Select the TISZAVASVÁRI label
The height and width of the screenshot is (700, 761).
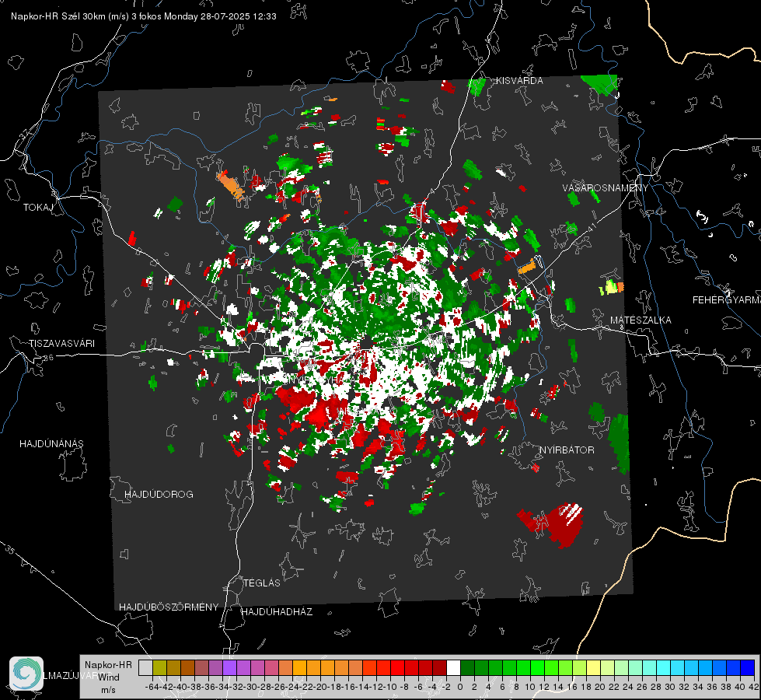[61, 344]
